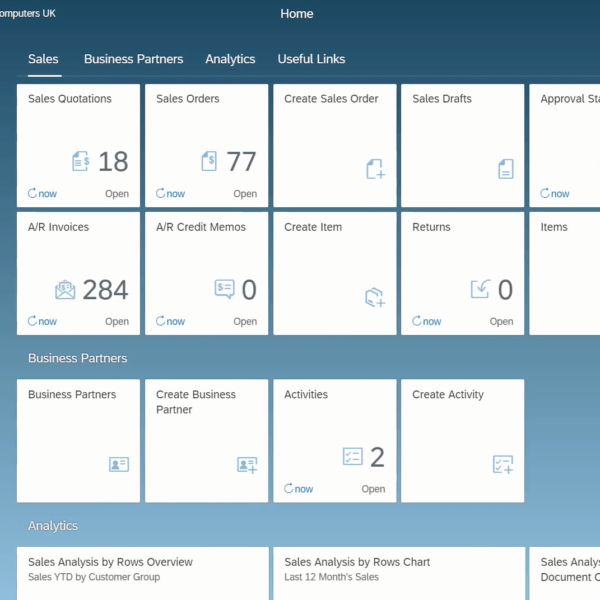Open the Sales Orders tile title

tap(188, 99)
